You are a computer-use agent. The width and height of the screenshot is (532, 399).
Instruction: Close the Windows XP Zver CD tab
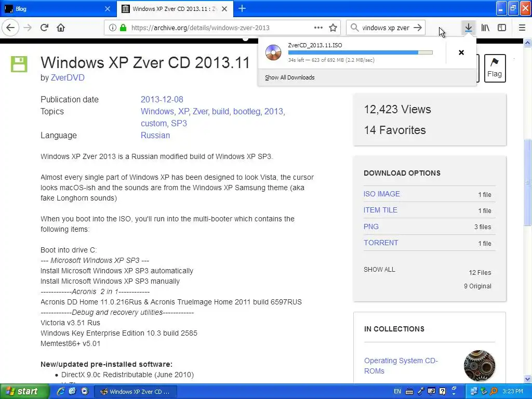[224, 9]
